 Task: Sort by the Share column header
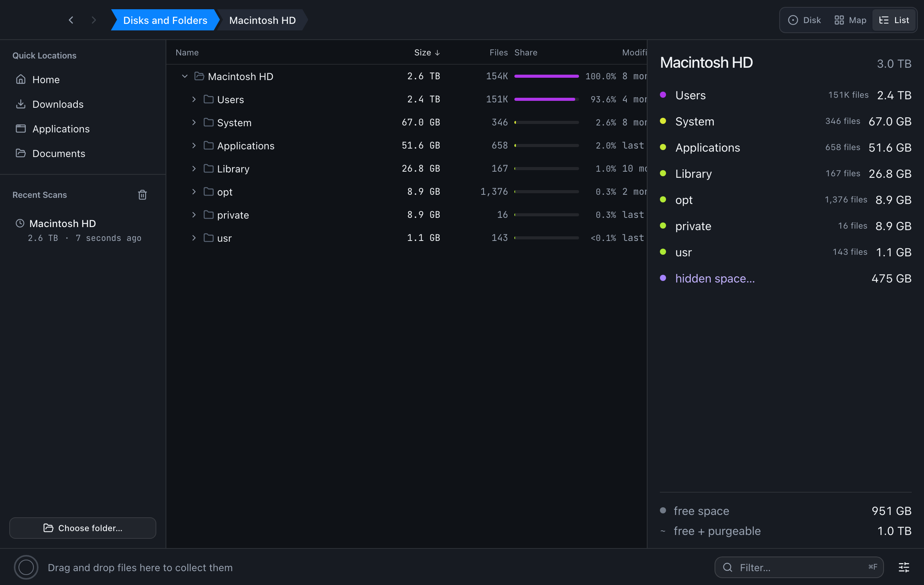pos(526,52)
